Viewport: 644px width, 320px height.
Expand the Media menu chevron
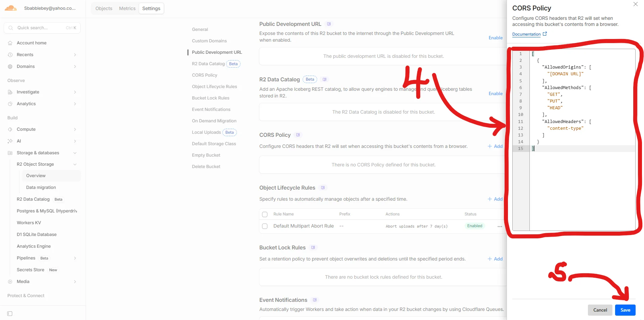pyautogui.click(x=75, y=282)
